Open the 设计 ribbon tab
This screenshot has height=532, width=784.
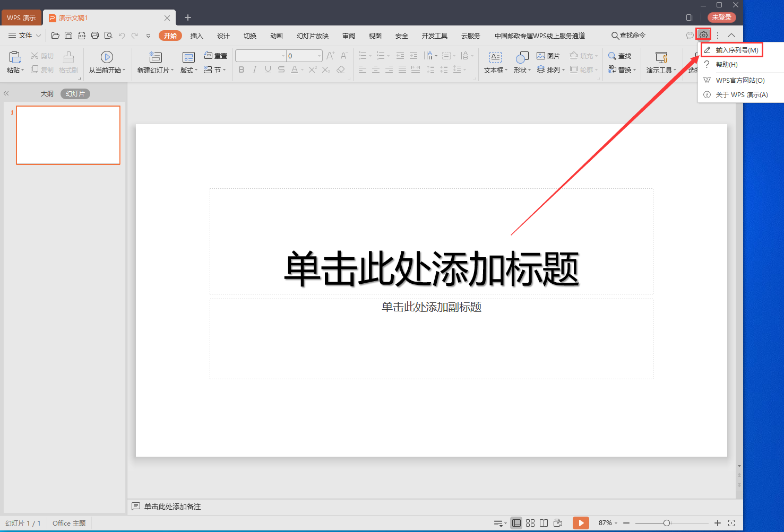click(x=223, y=36)
